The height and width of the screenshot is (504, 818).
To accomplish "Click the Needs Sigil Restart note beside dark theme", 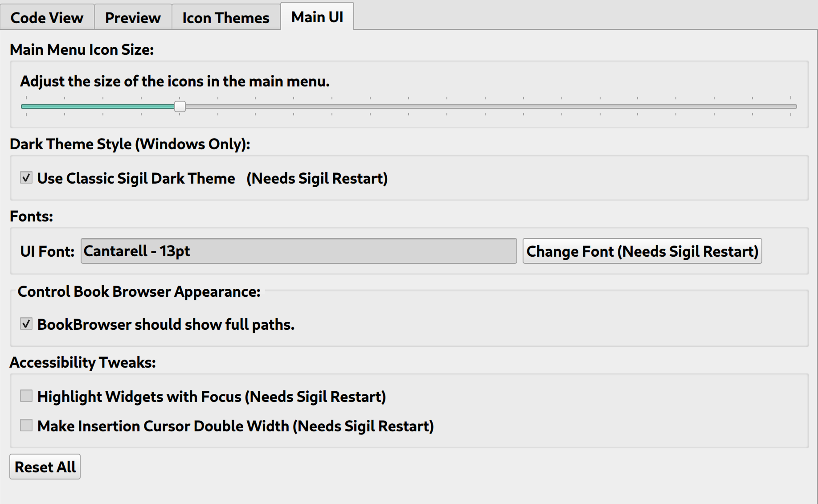I will point(317,178).
